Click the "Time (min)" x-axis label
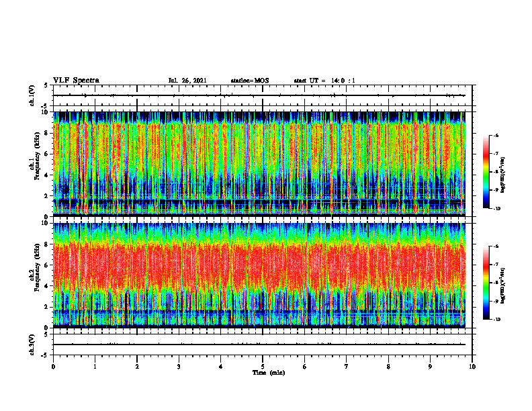 pyautogui.click(x=269, y=373)
